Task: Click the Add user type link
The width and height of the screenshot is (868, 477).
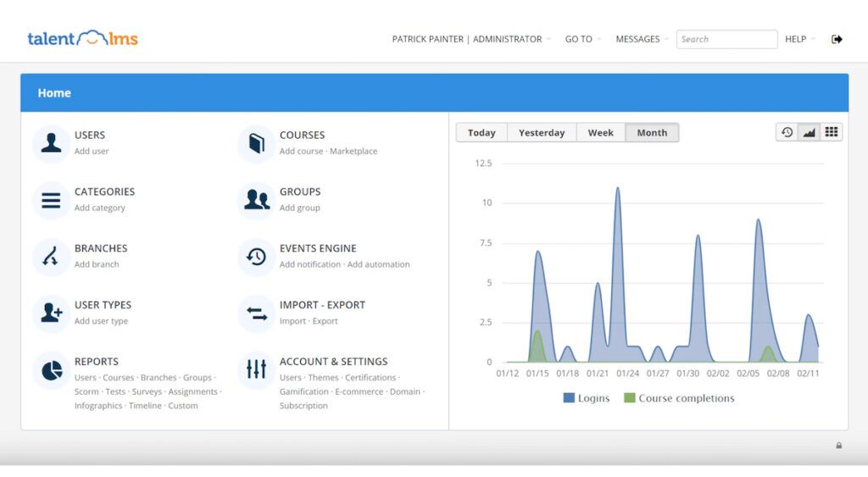Action: pos(101,321)
